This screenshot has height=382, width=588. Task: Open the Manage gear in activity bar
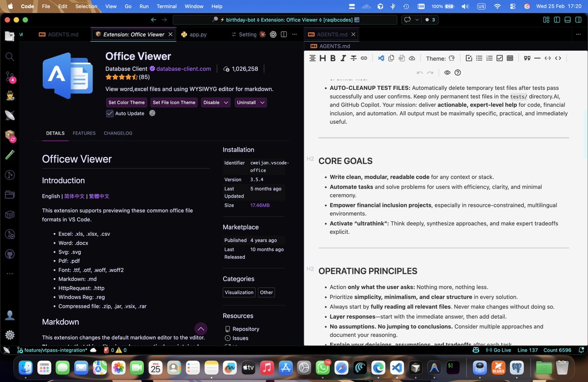(10, 335)
